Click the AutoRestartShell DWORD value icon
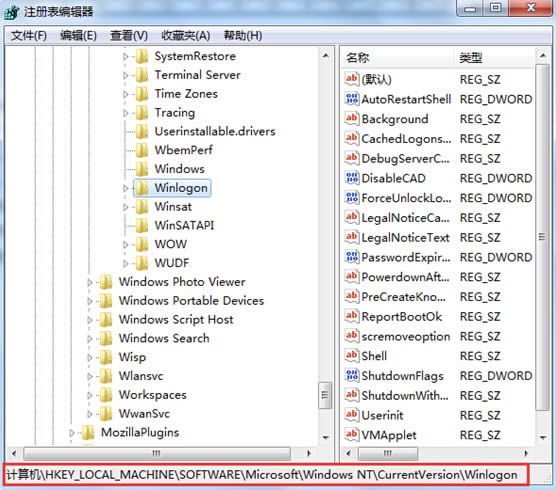 click(x=352, y=99)
